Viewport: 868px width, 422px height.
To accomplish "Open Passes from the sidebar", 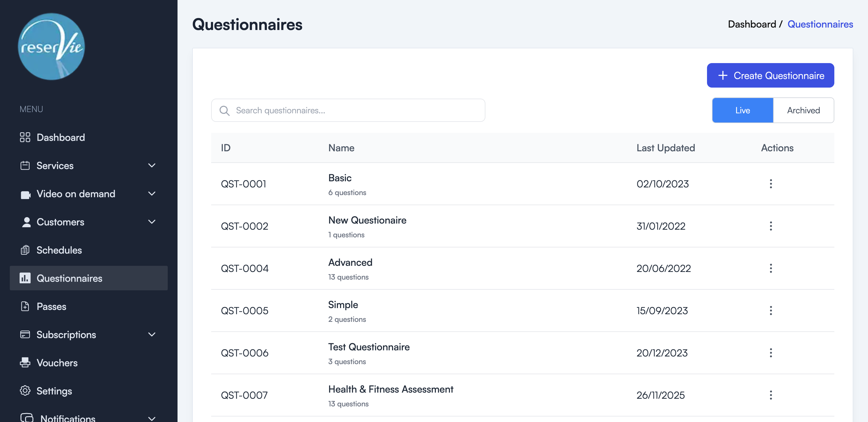I will pos(89,306).
